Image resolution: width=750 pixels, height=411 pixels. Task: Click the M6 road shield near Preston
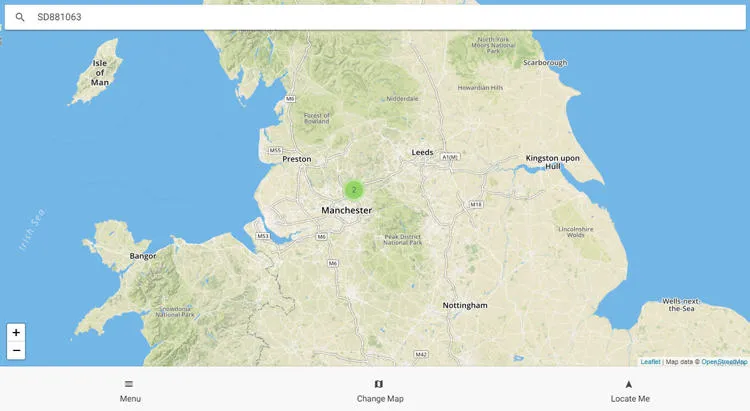coord(290,99)
